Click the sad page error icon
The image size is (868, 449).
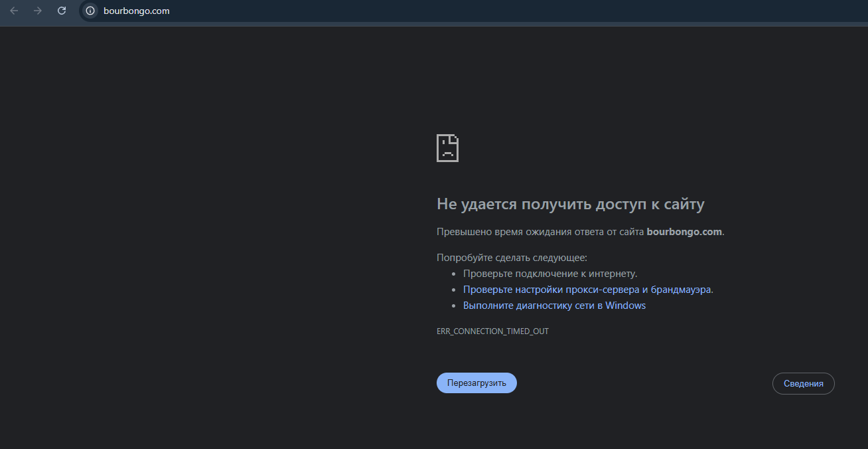point(447,148)
